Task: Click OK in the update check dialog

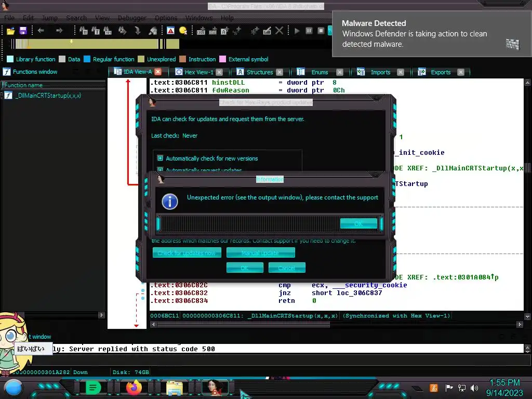Action: point(245,268)
